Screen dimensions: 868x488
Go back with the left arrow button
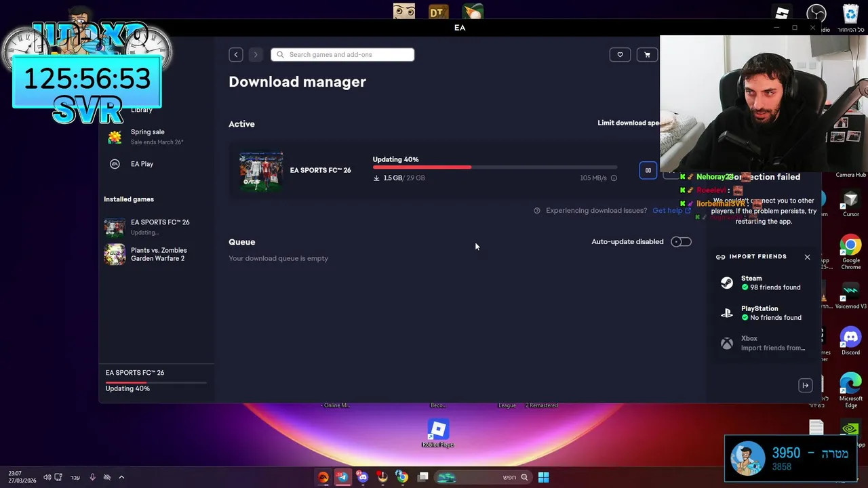point(236,55)
